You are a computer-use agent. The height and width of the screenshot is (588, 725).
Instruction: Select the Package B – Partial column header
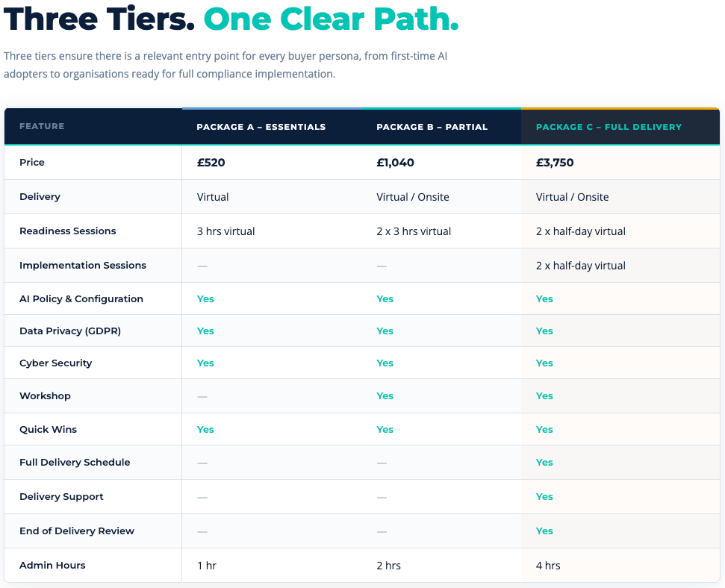pyautogui.click(x=432, y=127)
